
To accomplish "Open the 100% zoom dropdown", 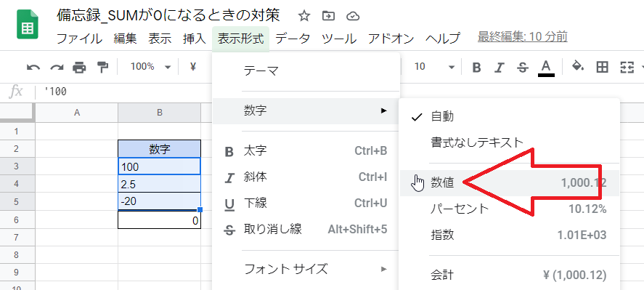I will 150,67.
